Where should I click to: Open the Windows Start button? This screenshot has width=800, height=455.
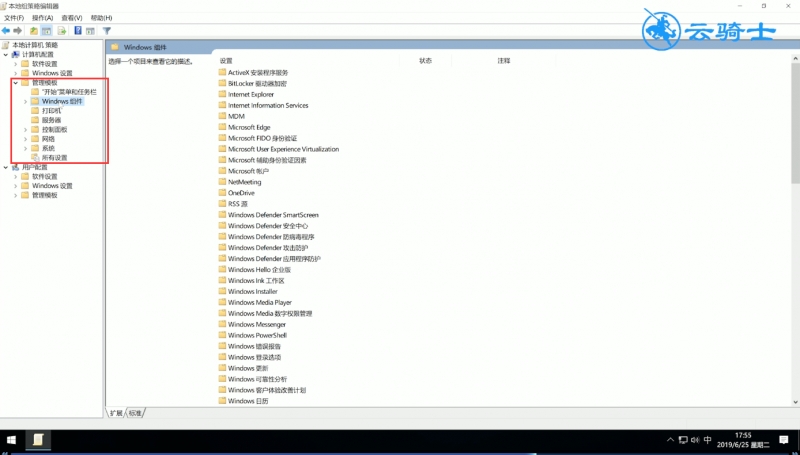coord(10,440)
